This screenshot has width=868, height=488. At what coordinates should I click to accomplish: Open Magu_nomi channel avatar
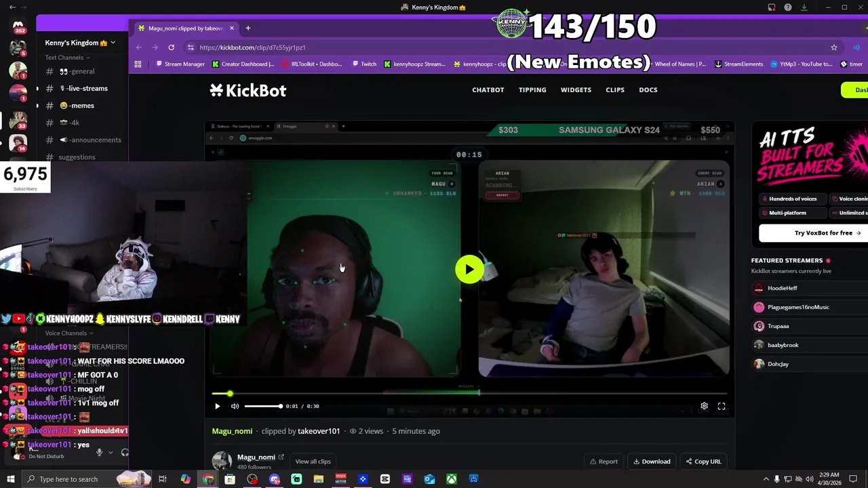222,461
